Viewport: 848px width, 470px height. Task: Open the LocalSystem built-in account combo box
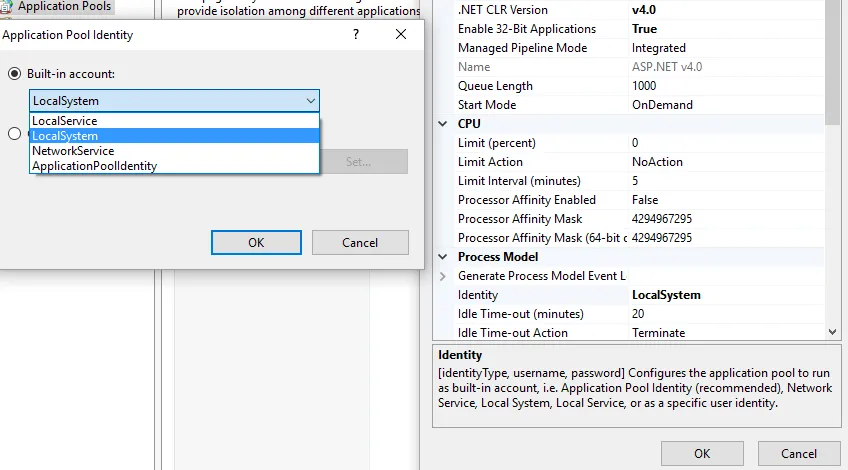click(174, 101)
